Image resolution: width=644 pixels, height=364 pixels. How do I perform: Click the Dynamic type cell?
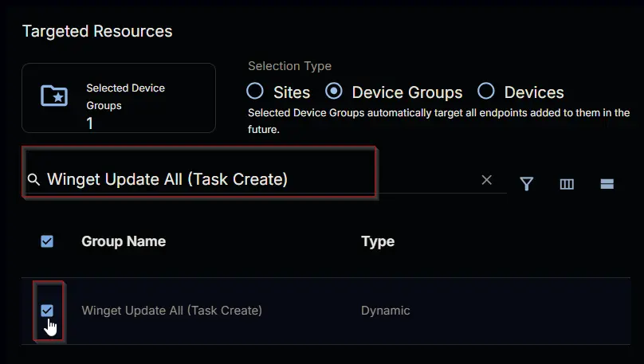(x=385, y=311)
